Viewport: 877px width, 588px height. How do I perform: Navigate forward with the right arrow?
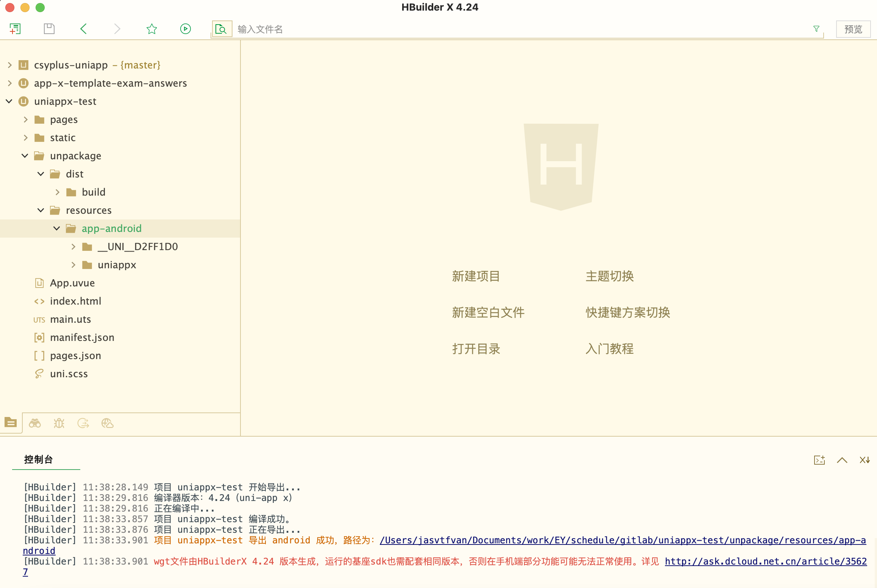[117, 29]
